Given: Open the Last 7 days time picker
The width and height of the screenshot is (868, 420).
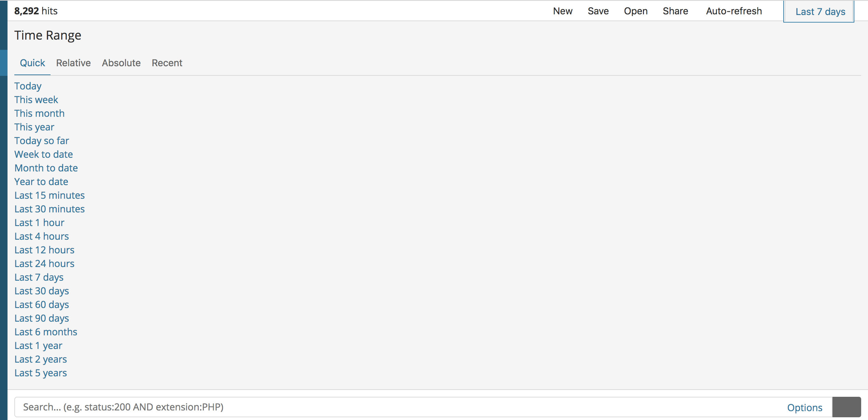Looking at the screenshot, I should point(820,12).
